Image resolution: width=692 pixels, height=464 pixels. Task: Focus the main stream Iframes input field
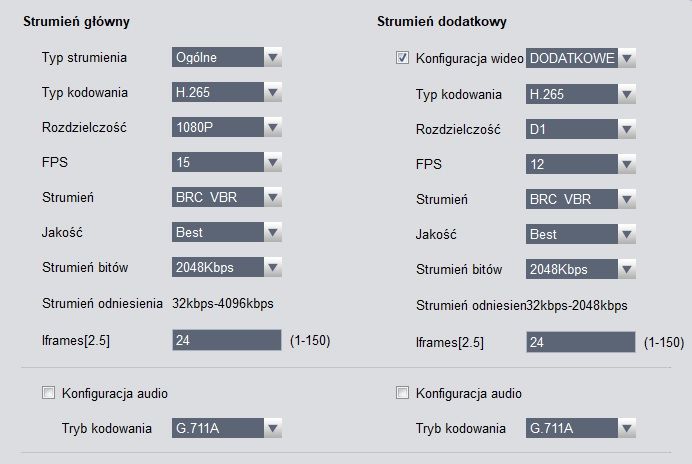(x=226, y=340)
